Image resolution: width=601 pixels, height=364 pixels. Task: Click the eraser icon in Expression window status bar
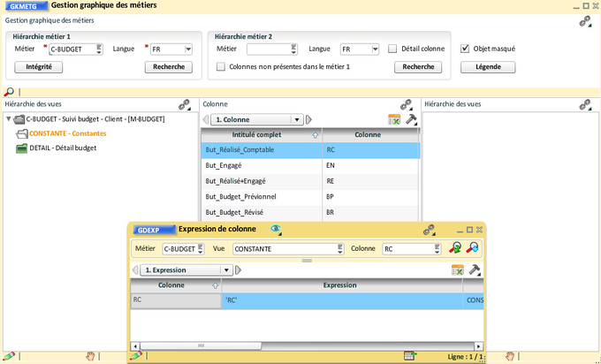(x=135, y=355)
